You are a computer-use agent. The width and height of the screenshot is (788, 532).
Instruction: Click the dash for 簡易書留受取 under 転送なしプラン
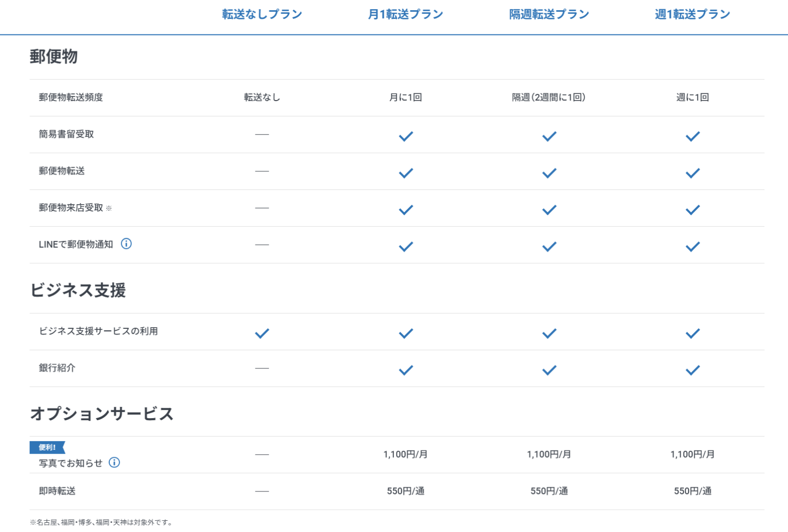point(262,134)
